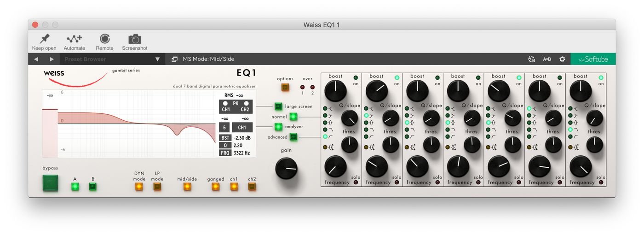Image resolution: width=644 pixels, height=235 pixels.
Task: Toggle DYN mode
Action: point(139,187)
